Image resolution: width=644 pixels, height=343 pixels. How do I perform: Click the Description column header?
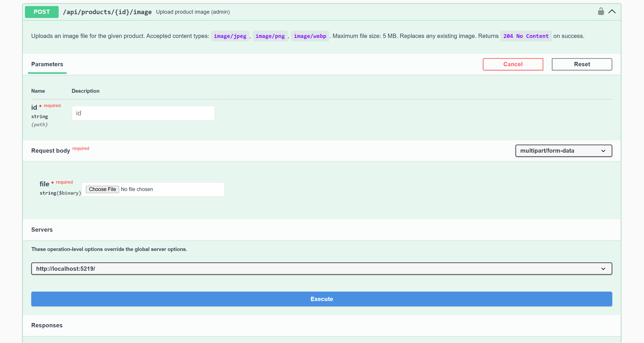85,91
